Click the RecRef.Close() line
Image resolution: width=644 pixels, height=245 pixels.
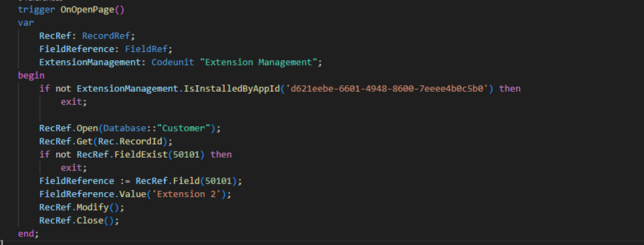[x=79, y=221]
